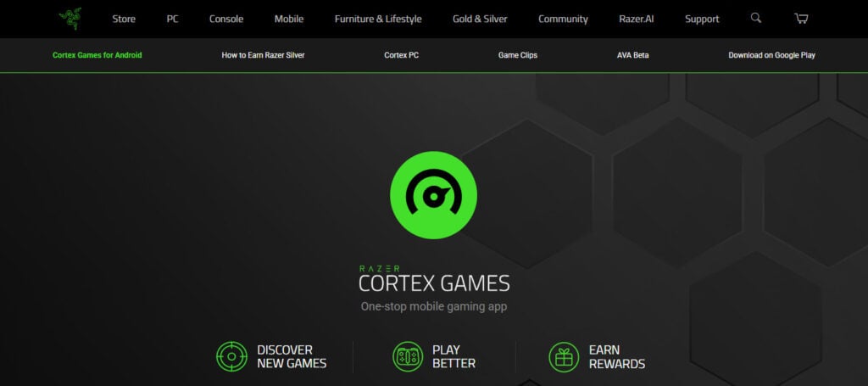Open the shopping cart icon
868x386 pixels.
click(801, 19)
